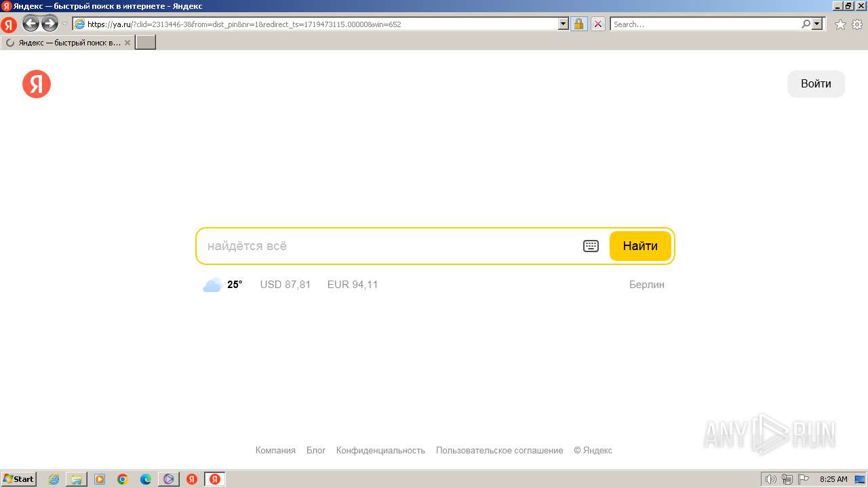Click the browser URL address field
Viewport: 868px width, 488px height.
(315, 24)
